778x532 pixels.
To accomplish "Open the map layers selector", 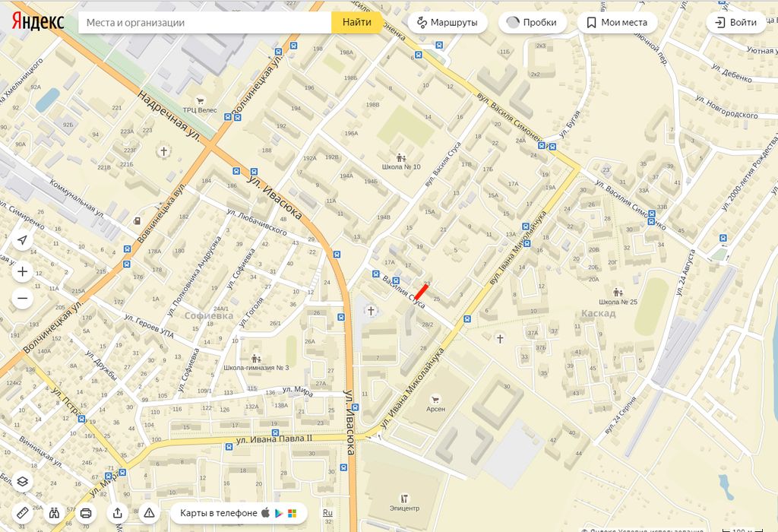I will point(22,481).
